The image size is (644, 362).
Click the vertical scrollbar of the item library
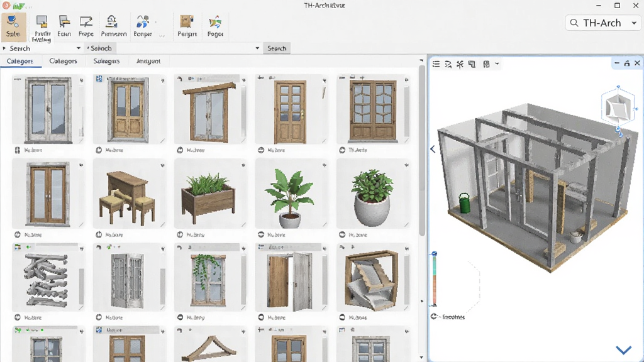pyautogui.click(x=422, y=151)
